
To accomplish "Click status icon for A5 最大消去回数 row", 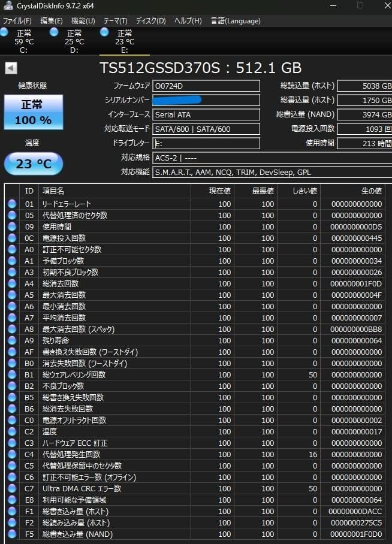I will [x=12, y=295].
